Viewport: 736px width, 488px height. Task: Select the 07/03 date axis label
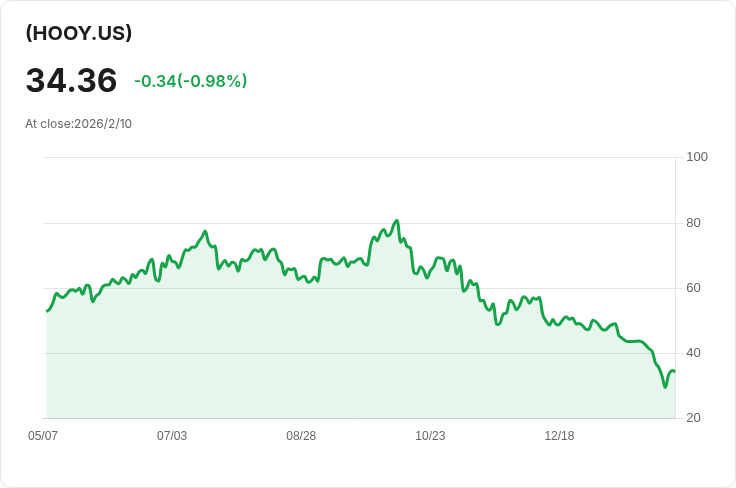(172, 436)
